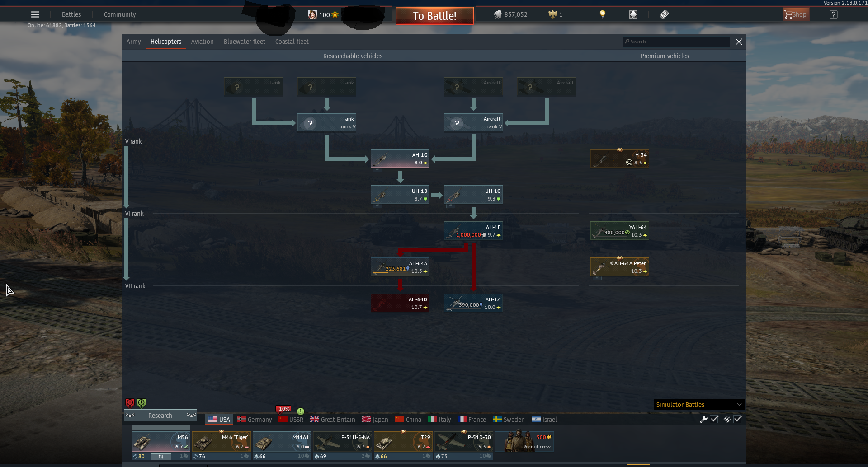
Task: Select the AH-64D helicopter slot
Action: 400,303
